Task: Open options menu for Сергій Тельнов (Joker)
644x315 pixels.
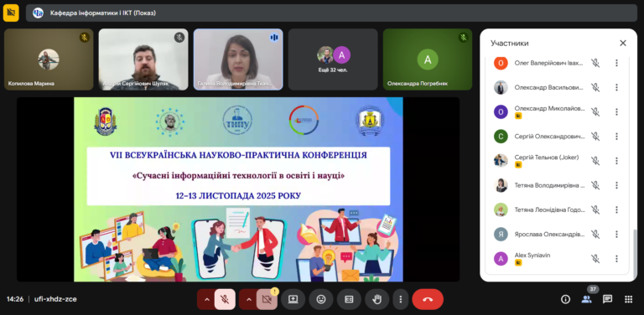Action: click(x=616, y=161)
